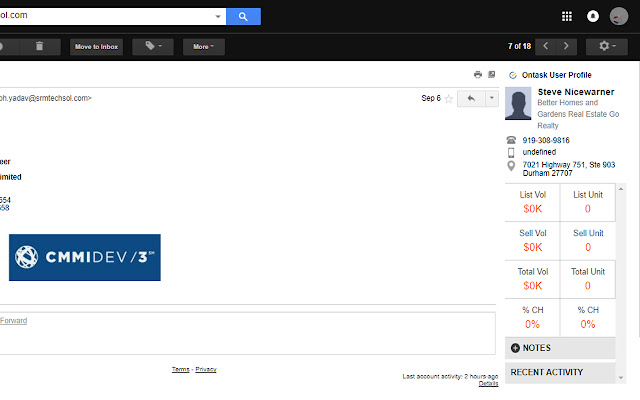Print the email with the printer icon

pyautogui.click(x=478, y=74)
